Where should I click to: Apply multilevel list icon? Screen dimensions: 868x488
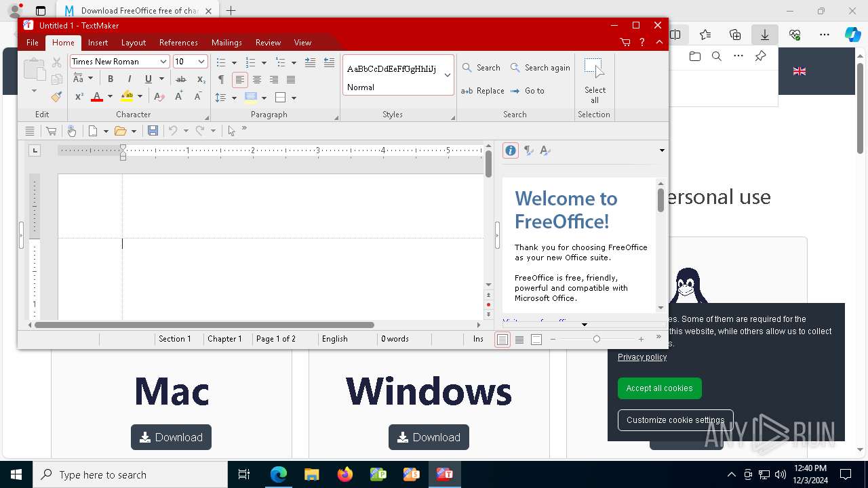[280, 62]
